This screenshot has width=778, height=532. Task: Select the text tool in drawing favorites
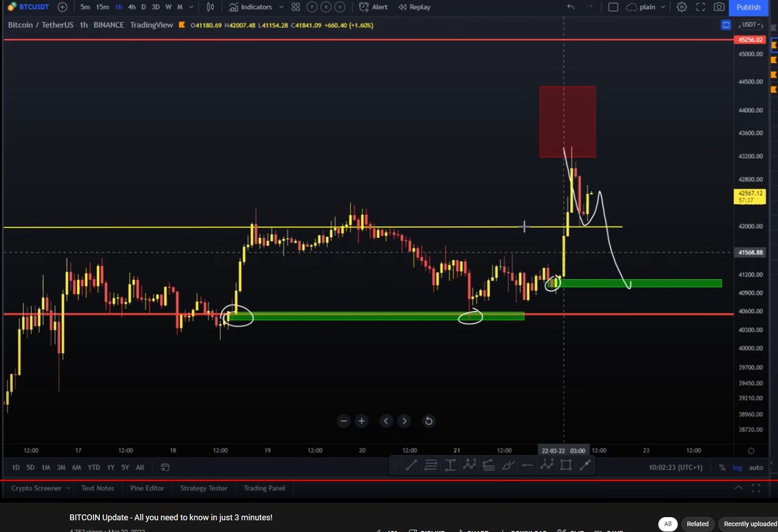(450, 464)
